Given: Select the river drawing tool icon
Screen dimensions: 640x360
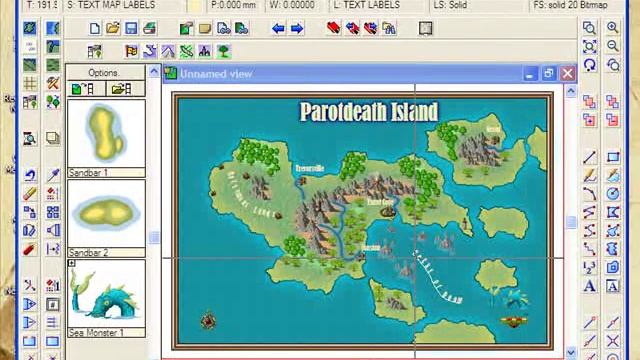Looking at the screenshot, I should coord(150,51).
